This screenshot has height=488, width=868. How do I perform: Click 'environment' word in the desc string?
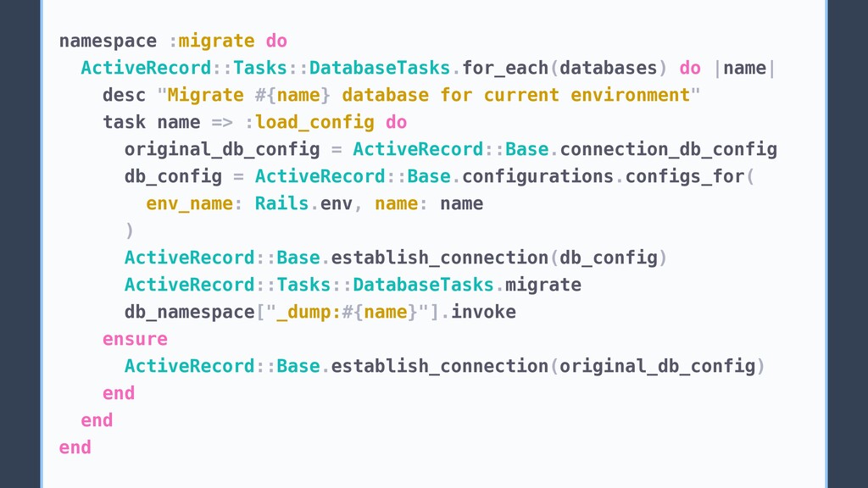630,95
